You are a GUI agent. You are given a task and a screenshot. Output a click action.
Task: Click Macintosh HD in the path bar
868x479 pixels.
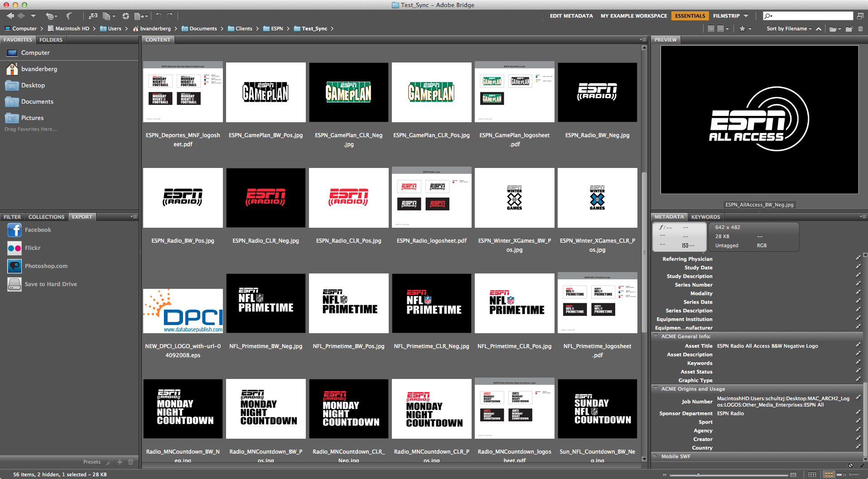[68, 29]
